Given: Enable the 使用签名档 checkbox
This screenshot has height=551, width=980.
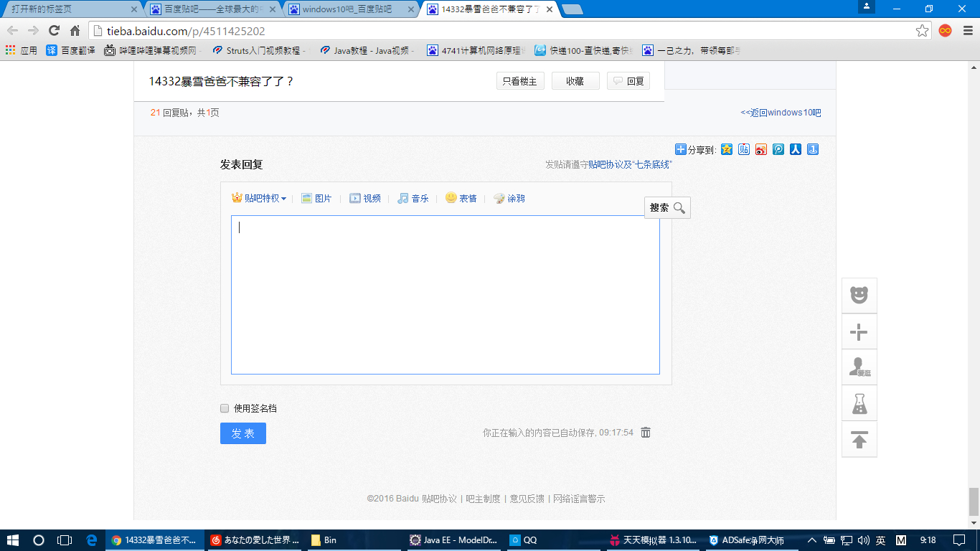Looking at the screenshot, I should coord(225,408).
